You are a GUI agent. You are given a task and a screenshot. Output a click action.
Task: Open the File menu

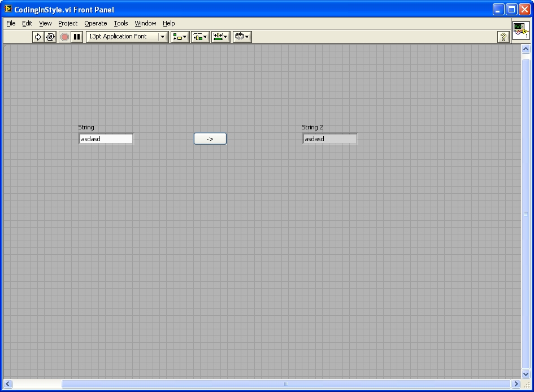pyautogui.click(x=11, y=23)
